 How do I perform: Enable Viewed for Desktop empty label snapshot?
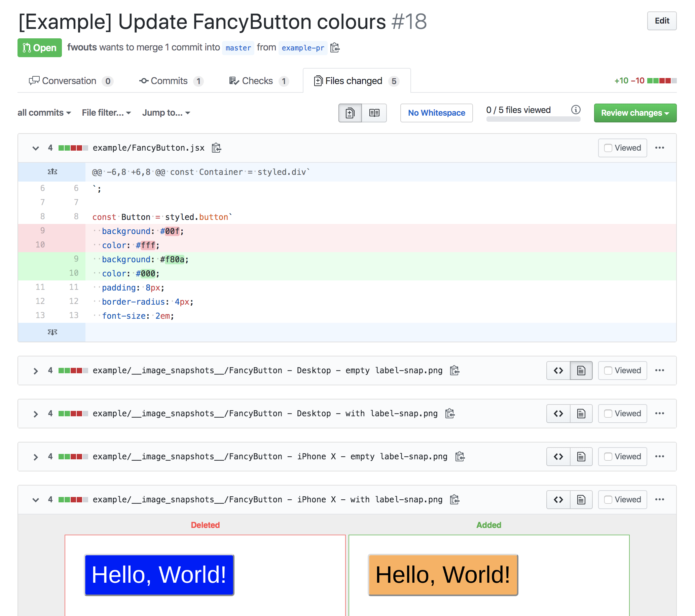coord(608,370)
